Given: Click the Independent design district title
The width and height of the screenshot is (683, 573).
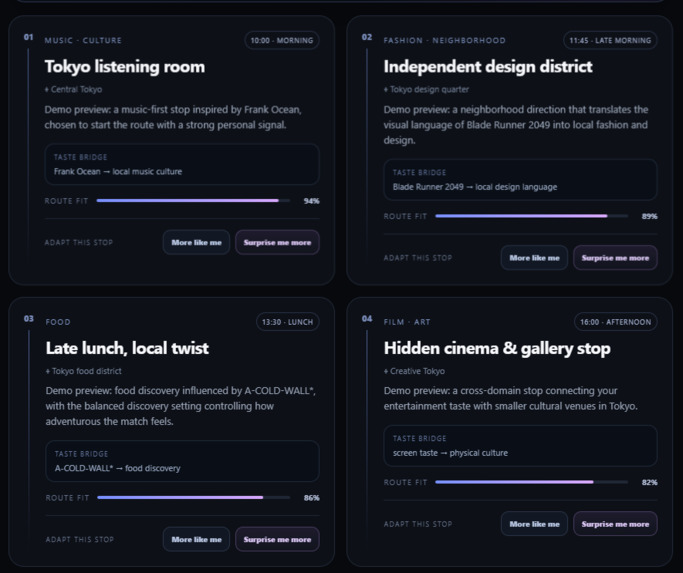Looking at the screenshot, I should coord(488,67).
